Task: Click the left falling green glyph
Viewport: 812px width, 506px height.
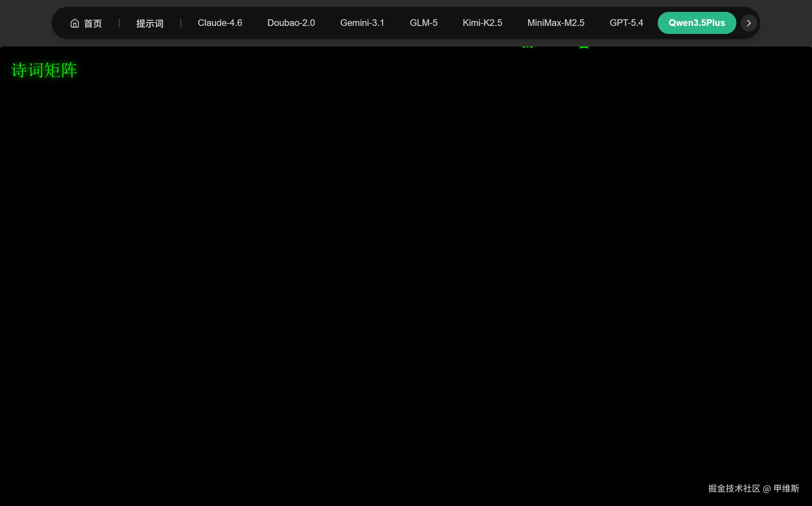Action: (x=527, y=47)
